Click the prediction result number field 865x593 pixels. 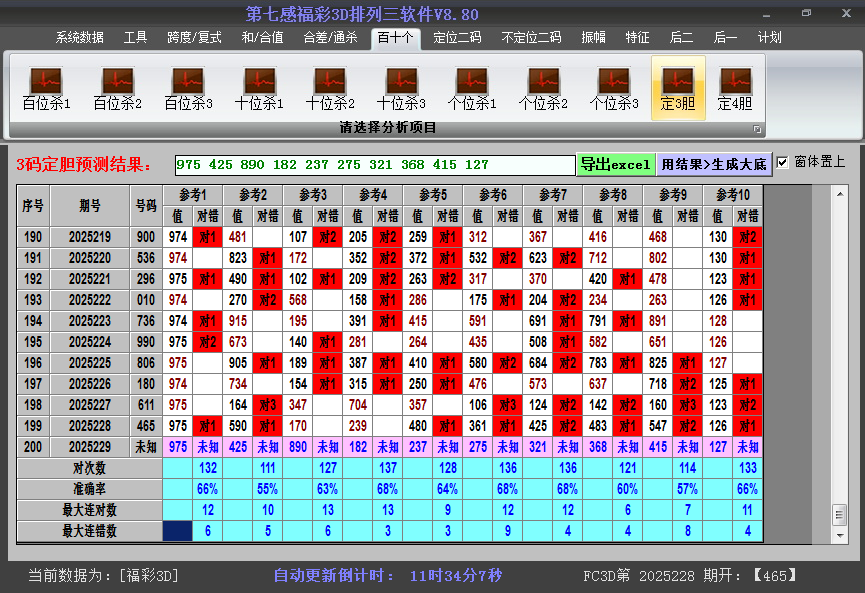374,165
